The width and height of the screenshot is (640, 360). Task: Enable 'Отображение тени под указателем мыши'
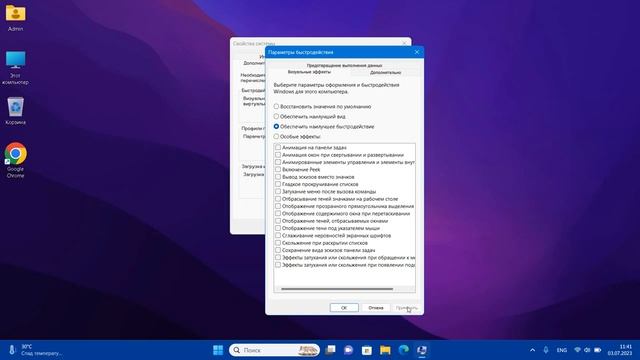[278, 228]
